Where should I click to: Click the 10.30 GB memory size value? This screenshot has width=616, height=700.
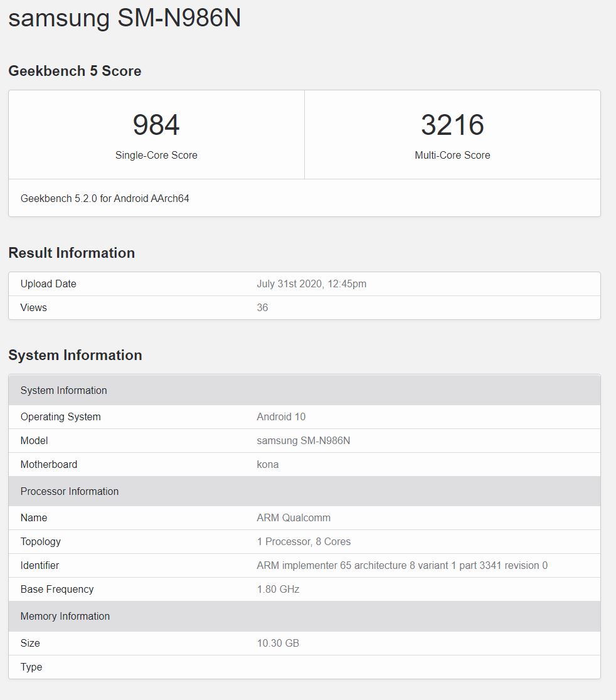(278, 643)
